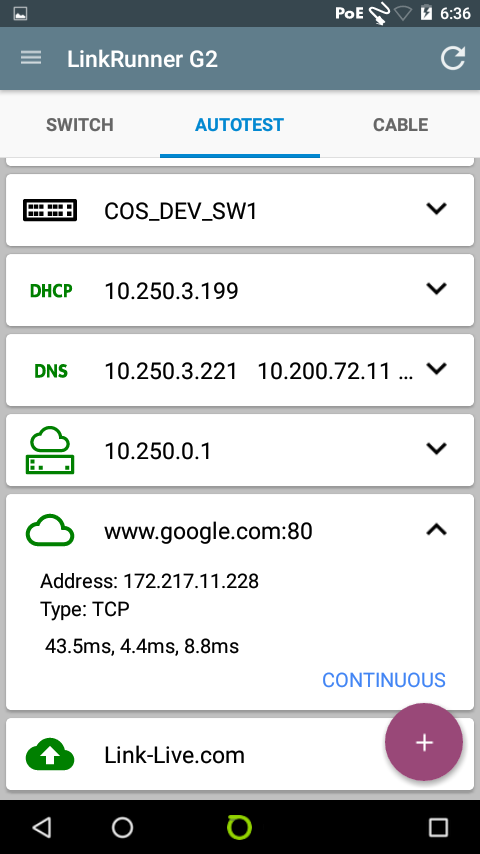Image resolution: width=480 pixels, height=854 pixels.
Task: Tap the Android back navigation button
Action: click(42, 827)
